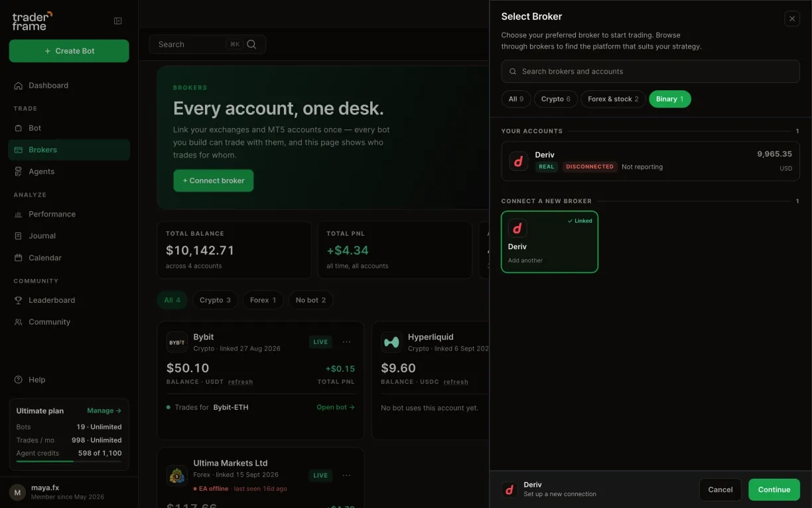This screenshot has height=508, width=812.
Task: Click the Deriv logo in the panel footer
Action: tap(509, 490)
